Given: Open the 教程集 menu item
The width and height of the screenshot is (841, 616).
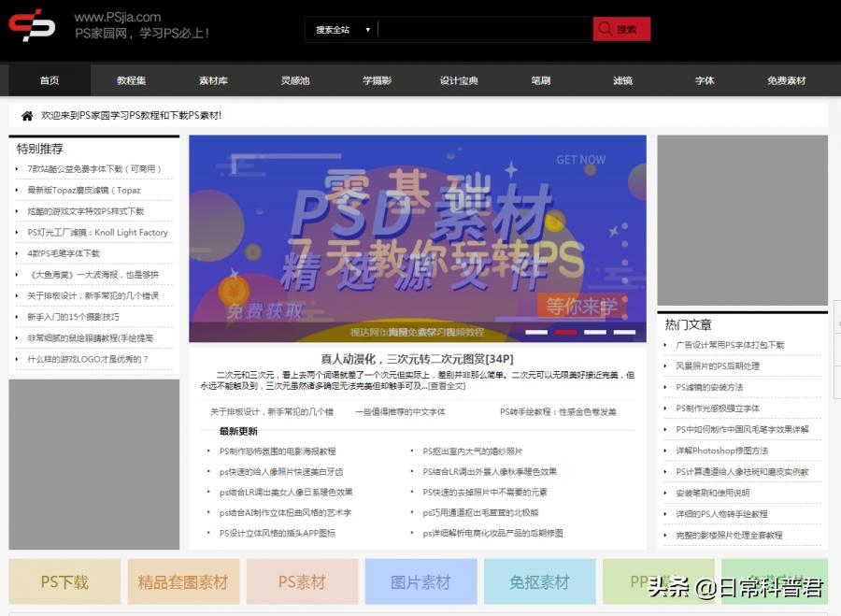Looking at the screenshot, I should point(131,80).
